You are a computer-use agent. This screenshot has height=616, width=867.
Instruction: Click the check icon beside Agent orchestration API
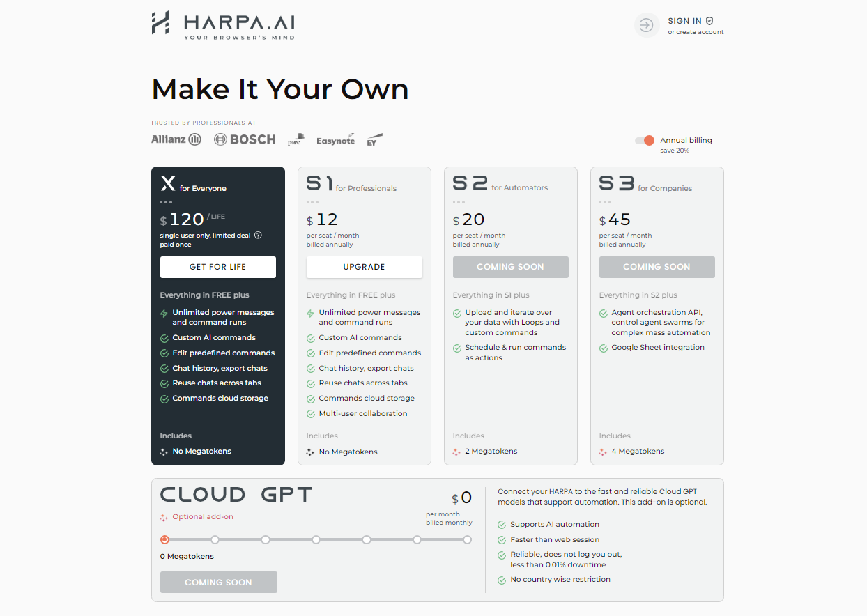coord(604,314)
